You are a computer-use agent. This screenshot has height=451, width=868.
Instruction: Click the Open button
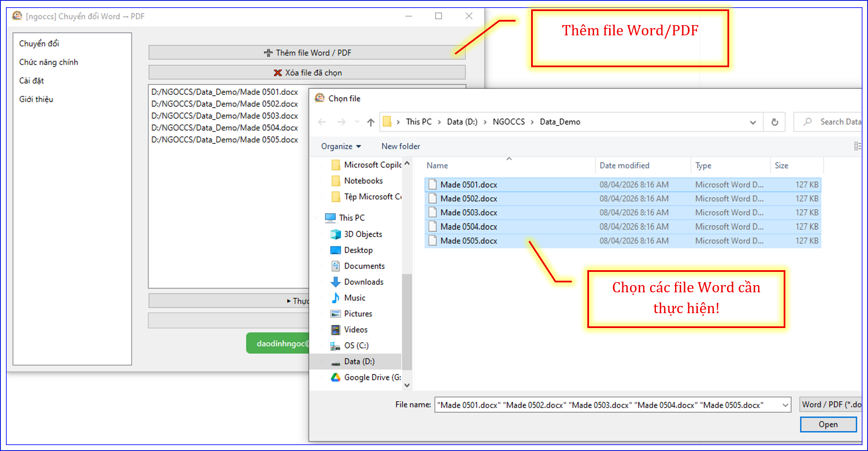(x=828, y=425)
